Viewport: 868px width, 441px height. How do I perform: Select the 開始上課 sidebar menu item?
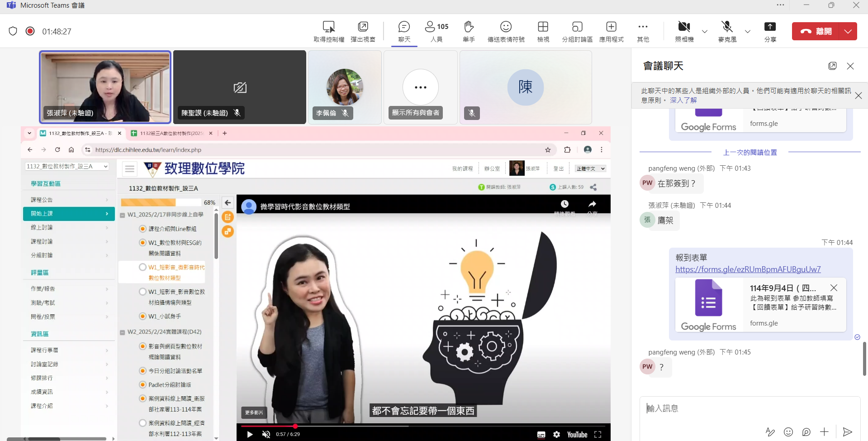[x=69, y=214]
